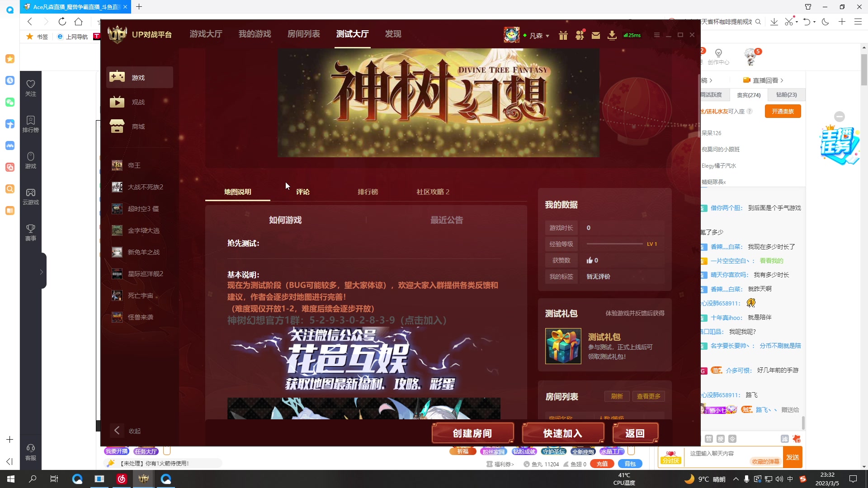The height and width of the screenshot is (488, 868).
Task: Click the 创建房间 button
Action: (x=472, y=433)
